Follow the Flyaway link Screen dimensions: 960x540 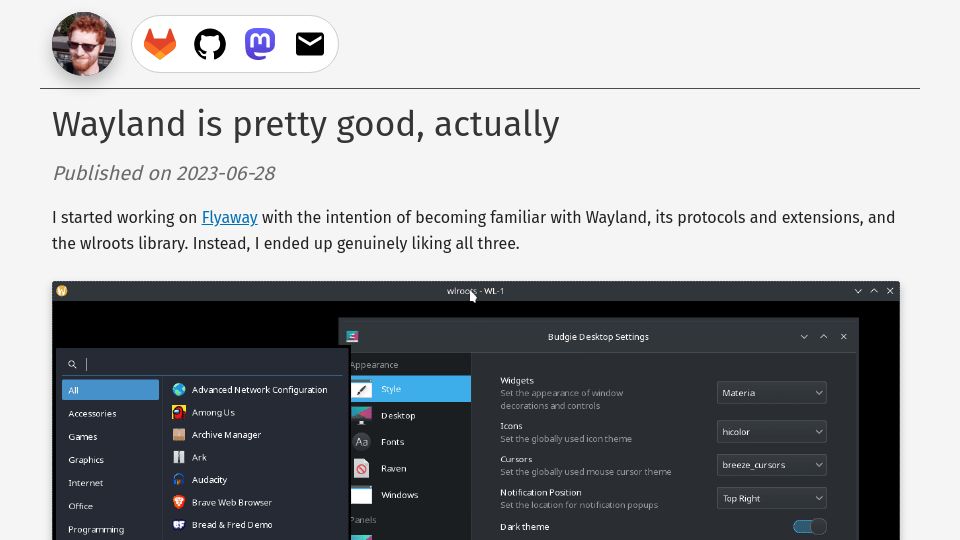click(230, 217)
